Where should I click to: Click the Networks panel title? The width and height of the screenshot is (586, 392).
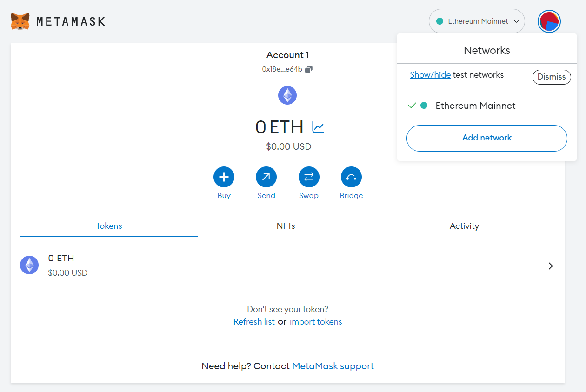pyautogui.click(x=487, y=50)
